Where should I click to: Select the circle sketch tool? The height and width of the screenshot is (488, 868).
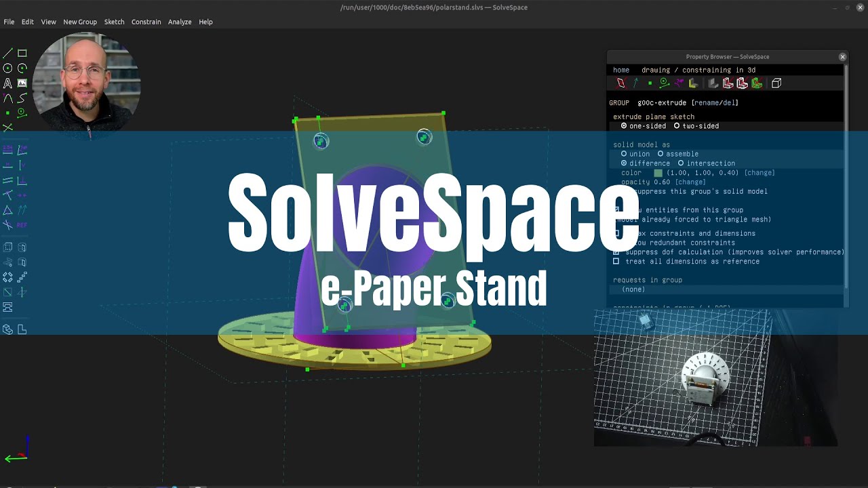click(x=7, y=68)
